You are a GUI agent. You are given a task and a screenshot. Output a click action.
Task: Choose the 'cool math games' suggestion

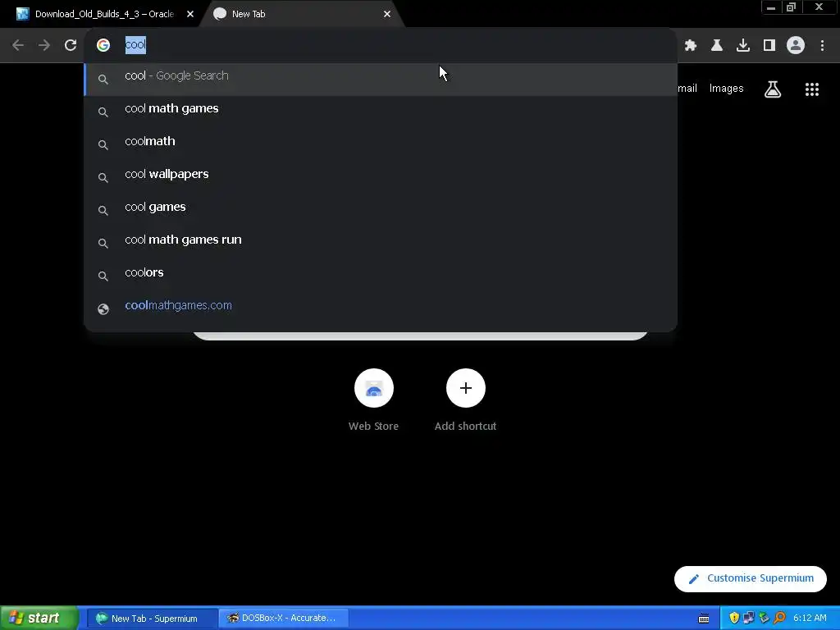381,112
